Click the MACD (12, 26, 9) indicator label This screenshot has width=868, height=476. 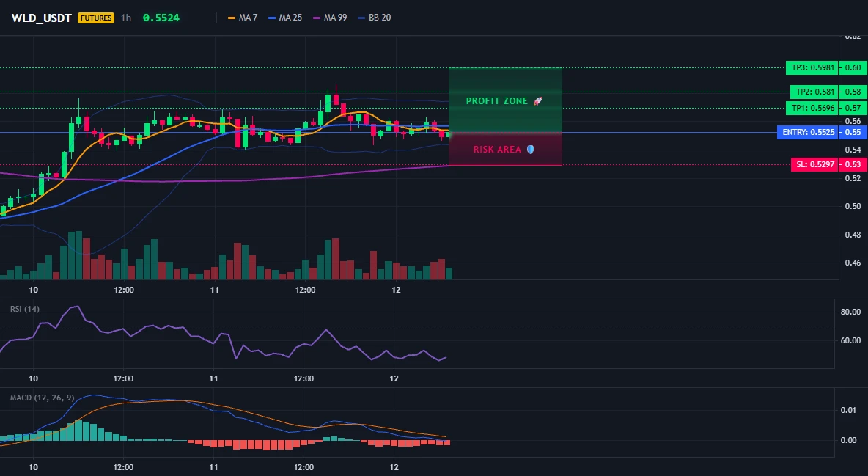coord(42,398)
